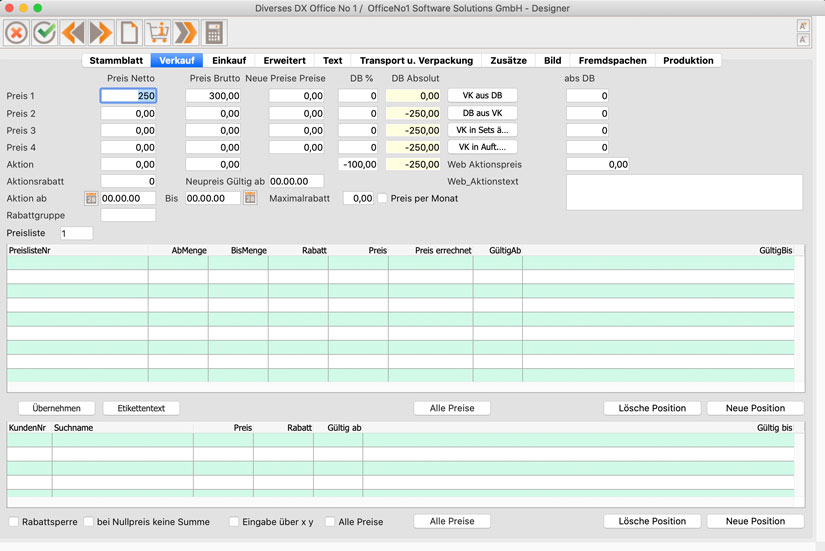Click the Übernehmen button
Image resolution: width=825 pixels, height=551 pixels.
click(x=56, y=408)
